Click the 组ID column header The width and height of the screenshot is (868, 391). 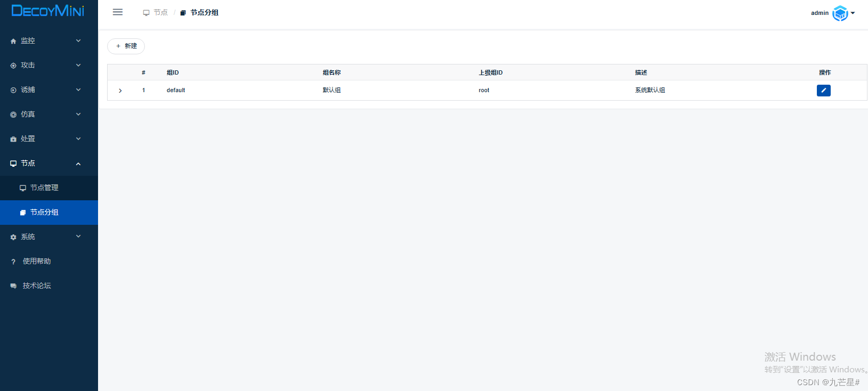pyautogui.click(x=173, y=72)
